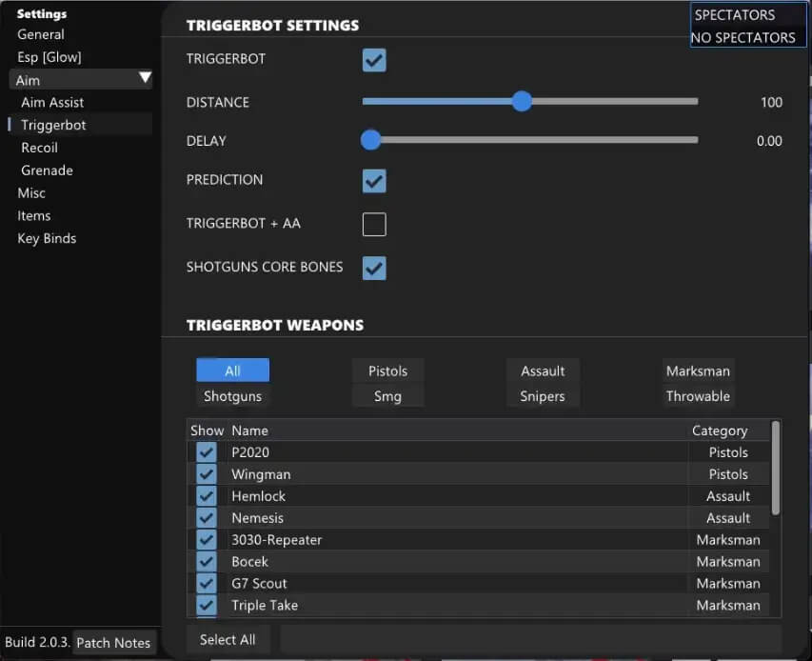Open Esp [Glow] settings
Viewport: 812px width, 661px height.
tap(50, 57)
